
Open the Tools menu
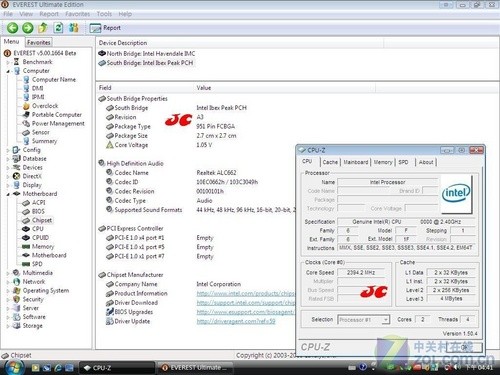104,14
